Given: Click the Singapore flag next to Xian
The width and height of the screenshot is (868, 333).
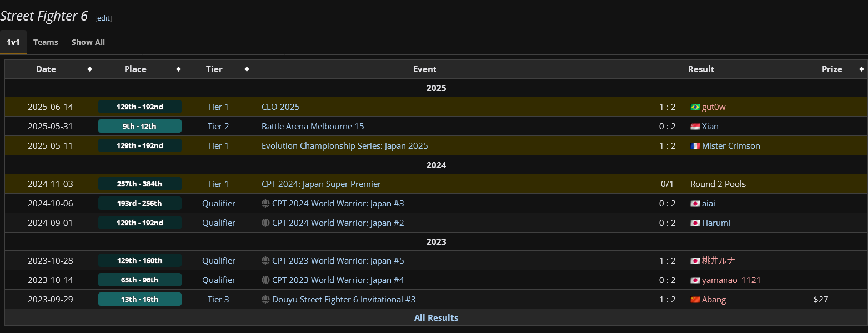Looking at the screenshot, I should 695,127.
